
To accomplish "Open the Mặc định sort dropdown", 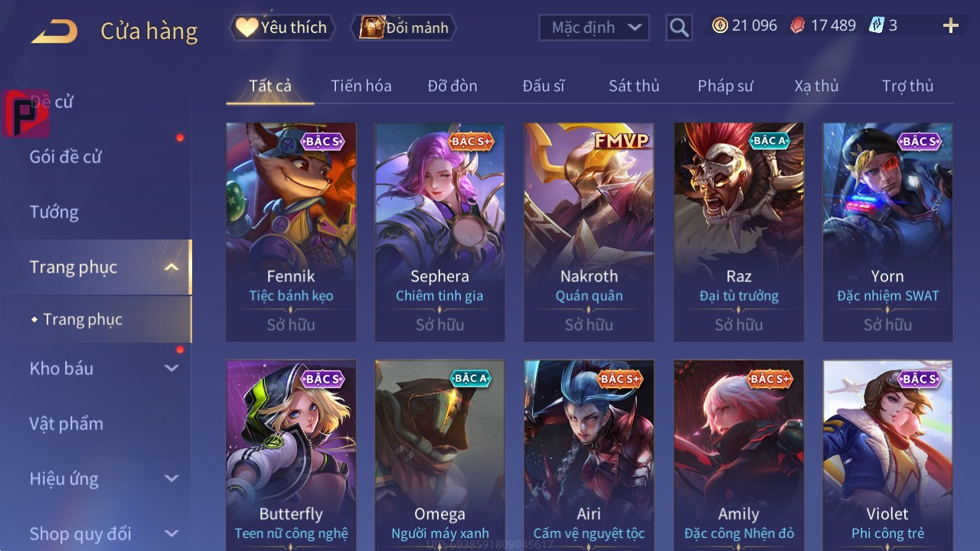I will (x=594, y=28).
